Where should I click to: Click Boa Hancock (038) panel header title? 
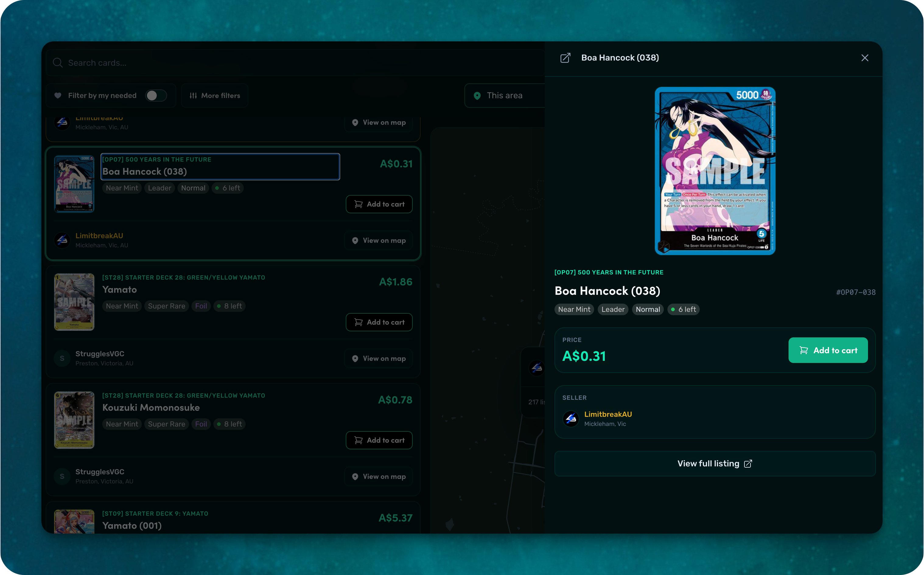point(620,58)
